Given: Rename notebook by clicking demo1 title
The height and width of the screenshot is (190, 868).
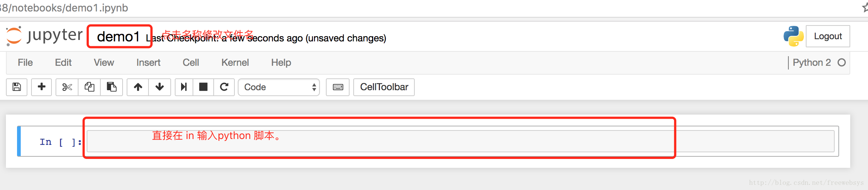Looking at the screenshot, I should point(118,37).
